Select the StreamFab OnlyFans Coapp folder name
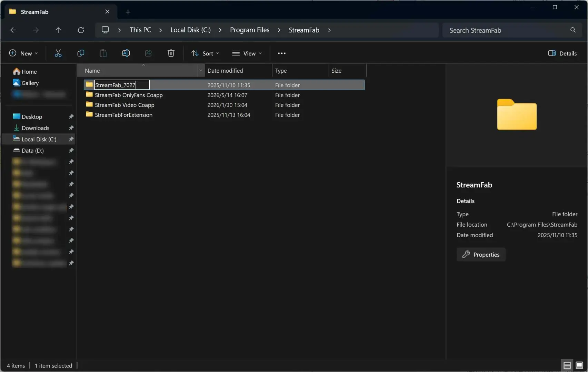The height and width of the screenshot is (372, 588). click(x=129, y=95)
